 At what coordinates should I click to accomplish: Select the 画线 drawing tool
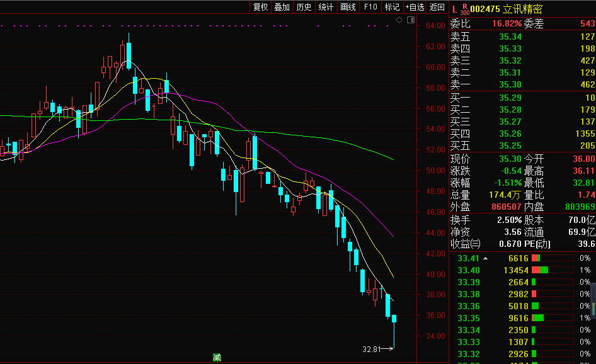point(348,7)
